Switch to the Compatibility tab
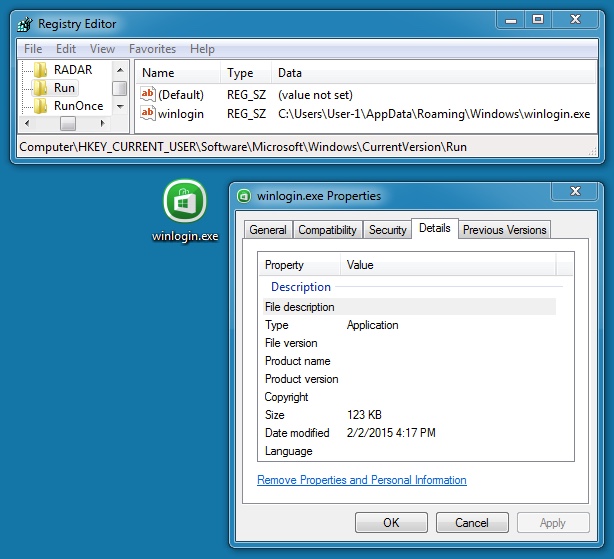The width and height of the screenshot is (614, 559). tap(327, 230)
